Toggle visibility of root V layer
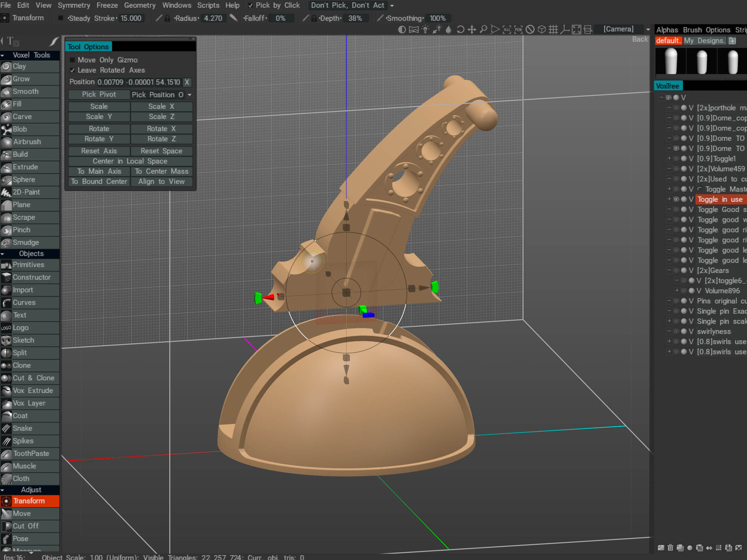 click(669, 97)
